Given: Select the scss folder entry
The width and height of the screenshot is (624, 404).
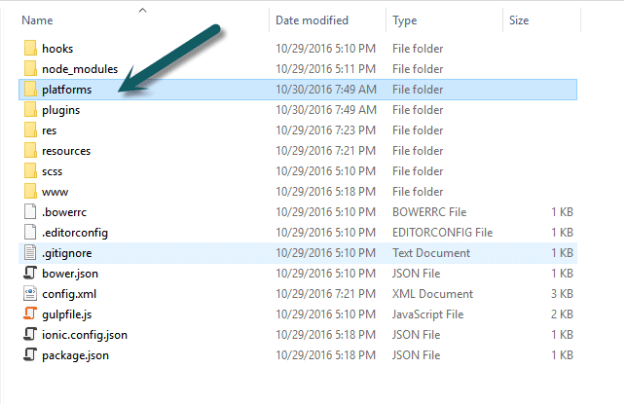Looking at the screenshot, I should point(54,171).
